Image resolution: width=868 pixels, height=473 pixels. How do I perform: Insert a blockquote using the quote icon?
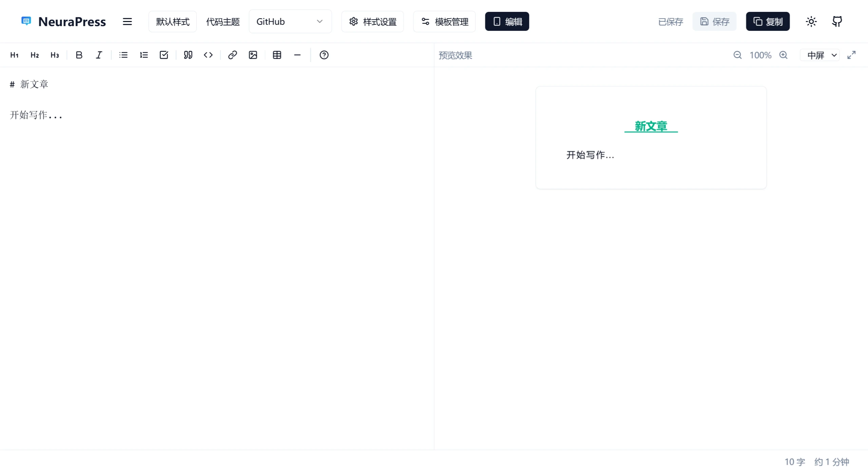[x=188, y=55]
